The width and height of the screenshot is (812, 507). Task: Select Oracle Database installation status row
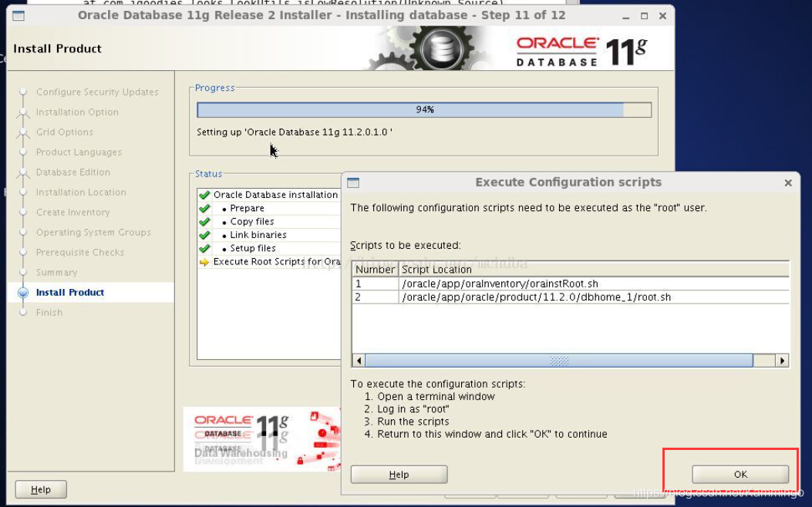tap(269, 195)
